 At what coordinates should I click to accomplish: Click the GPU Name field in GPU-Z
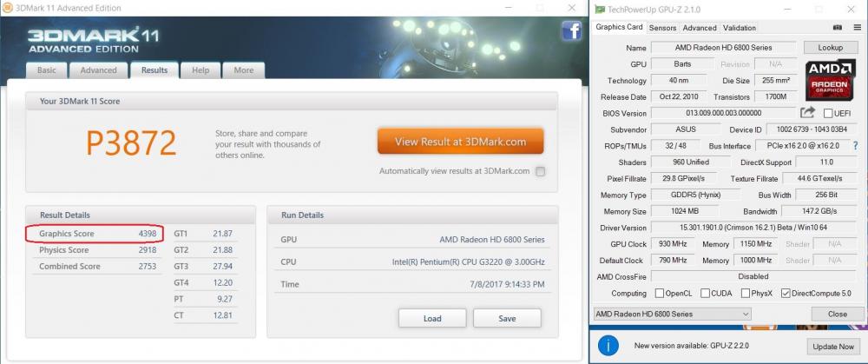(x=724, y=48)
